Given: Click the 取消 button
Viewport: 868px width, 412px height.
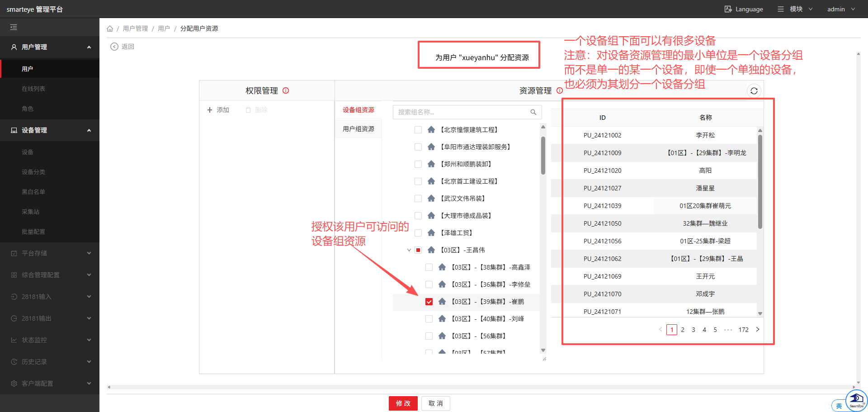Looking at the screenshot, I should pos(436,403).
